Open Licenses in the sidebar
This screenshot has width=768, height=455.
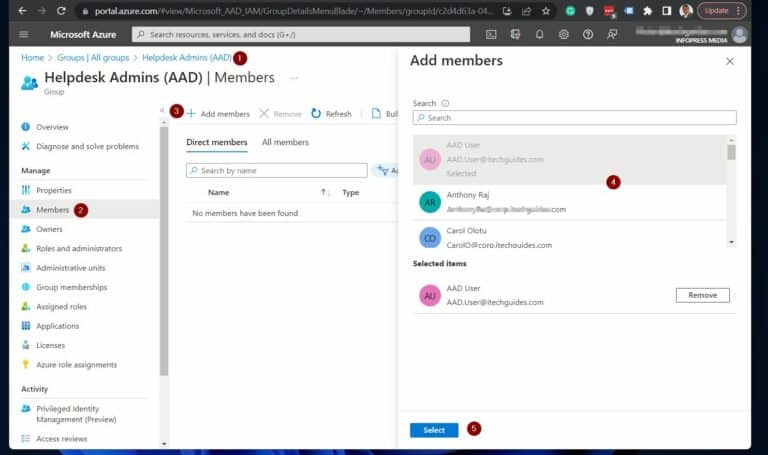tap(50, 345)
